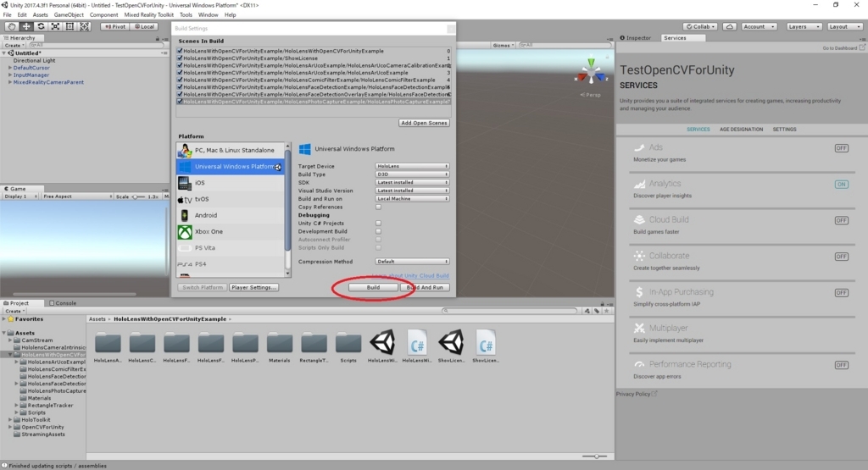Select the Hand tool in toolbar
Screen dimensions: 868x470
[x=11, y=26]
